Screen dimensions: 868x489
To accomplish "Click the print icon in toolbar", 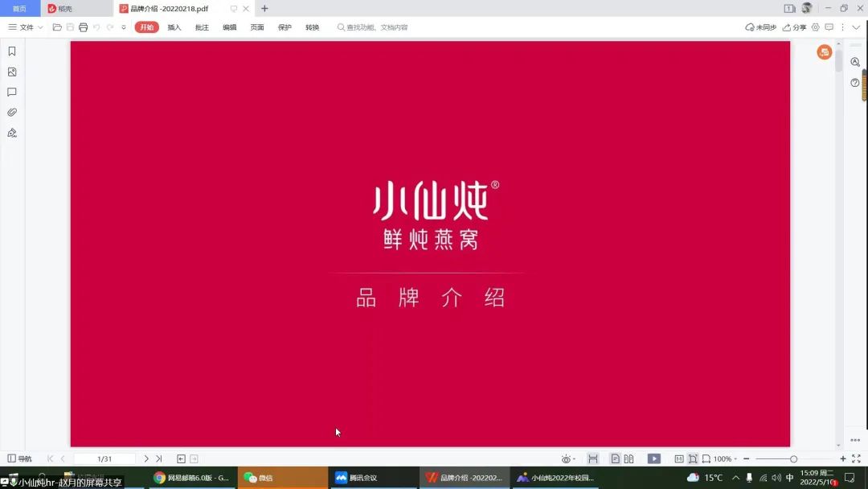I will [x=83, y=27].
